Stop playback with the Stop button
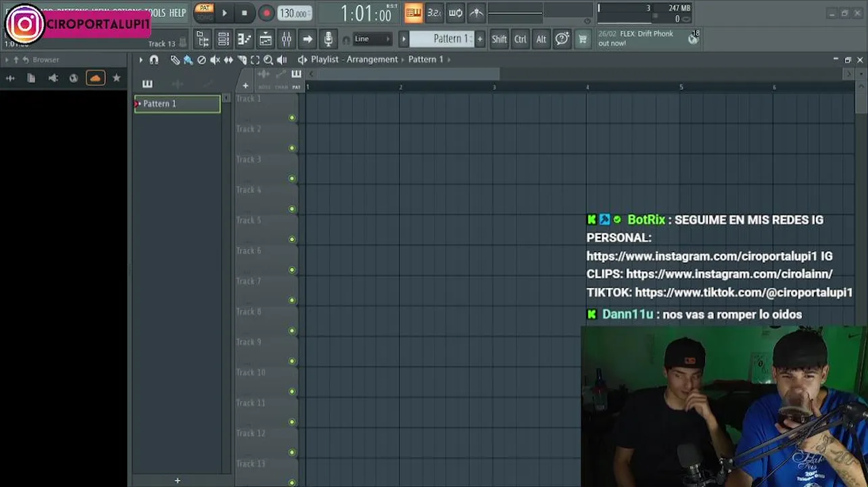 [244, 13]
